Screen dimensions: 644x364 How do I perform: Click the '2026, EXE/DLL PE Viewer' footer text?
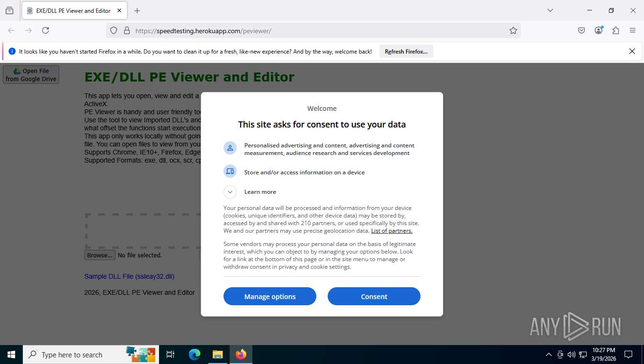[x=139, y=292]
